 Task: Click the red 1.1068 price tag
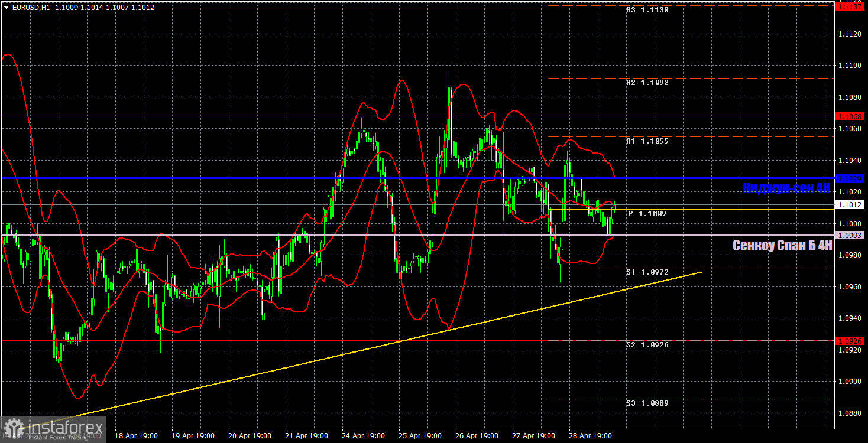tap(850, 117)
